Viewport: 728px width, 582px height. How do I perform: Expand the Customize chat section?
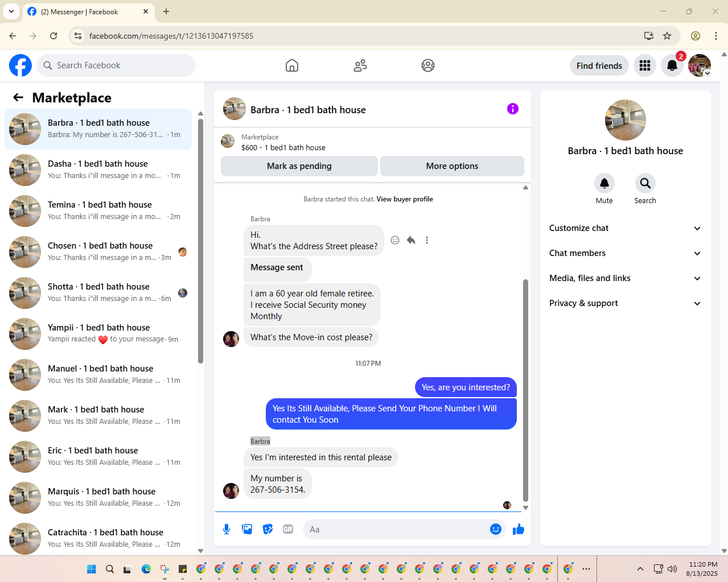[625, 228]
